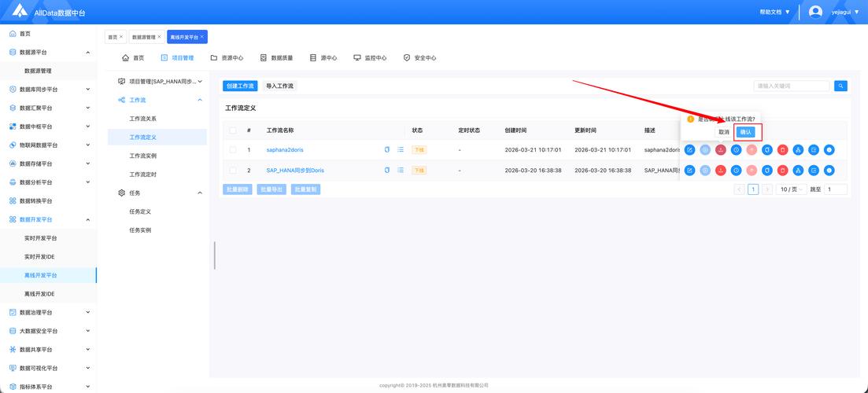Copy name icon beside saphana2doris
Viewport: 868px width, 393px height.
click(x=387, y=150)
